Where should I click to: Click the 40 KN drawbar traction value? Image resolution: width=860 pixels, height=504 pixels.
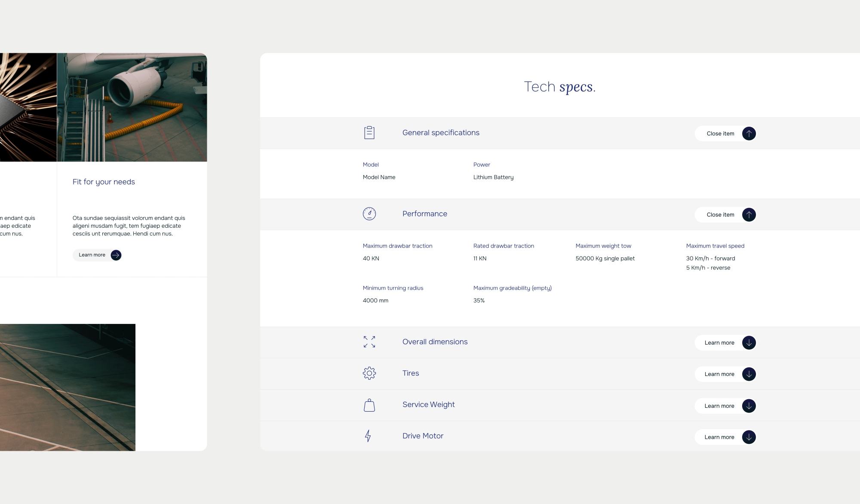[371, 258]
